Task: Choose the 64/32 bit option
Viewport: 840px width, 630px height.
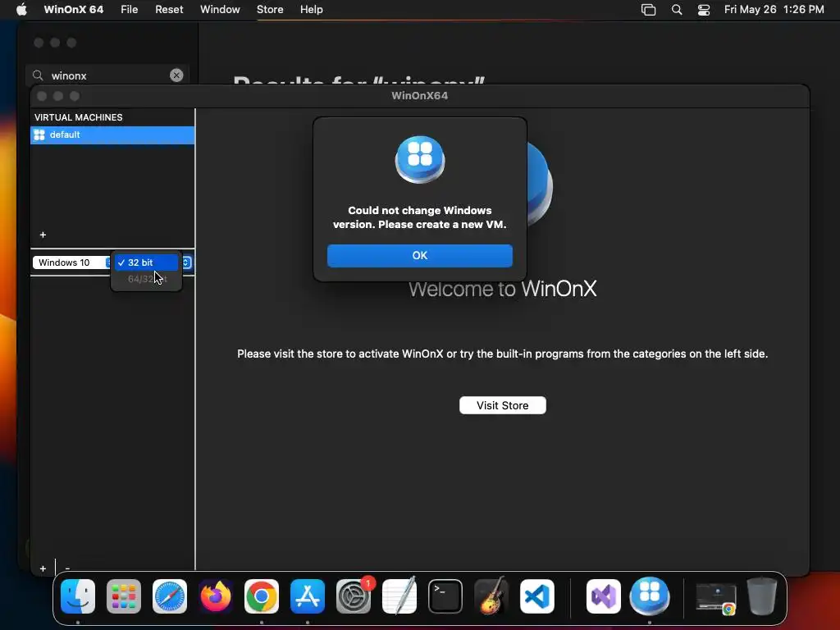Action: point(146,279)
